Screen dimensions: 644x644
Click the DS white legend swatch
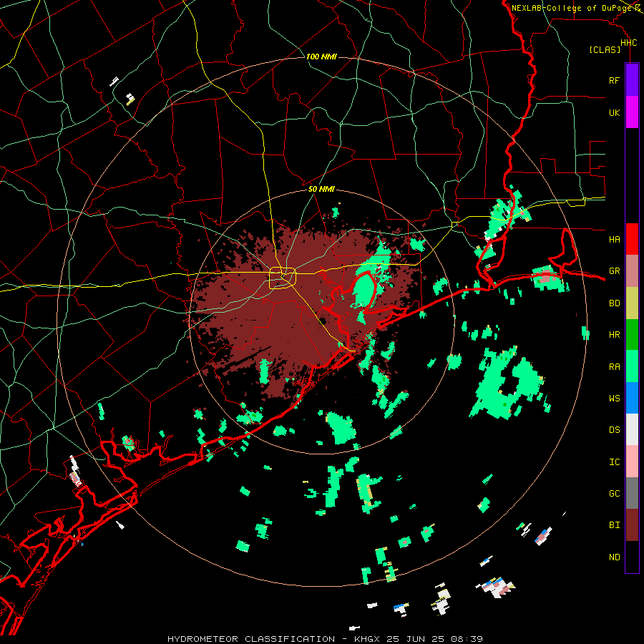pyautogui.click(x=632, y=429)
